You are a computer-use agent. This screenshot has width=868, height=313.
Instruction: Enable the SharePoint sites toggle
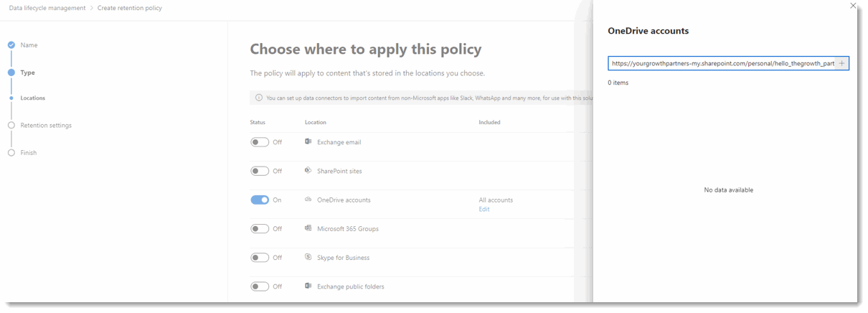click(x=260, y=171)
